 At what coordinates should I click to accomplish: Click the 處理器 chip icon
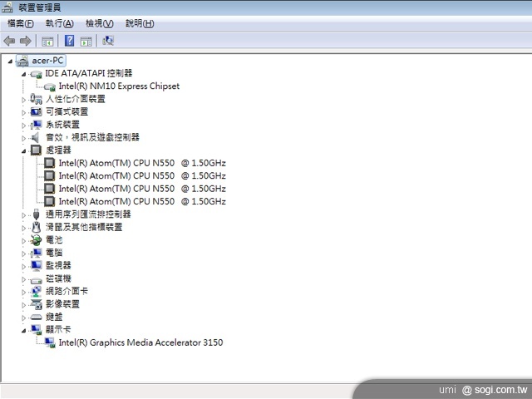(36, 150)
